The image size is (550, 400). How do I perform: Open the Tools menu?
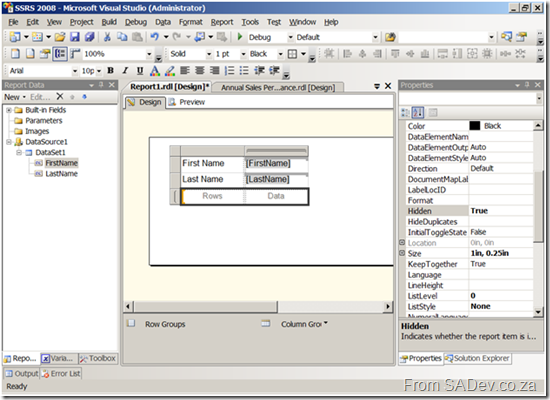[x=250, y=22]
